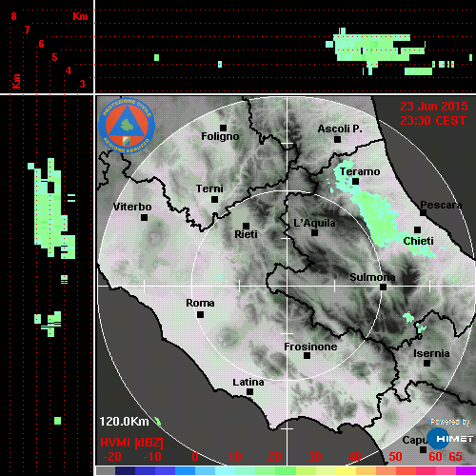Select the Latina city marker square
Image resolution: width=476 pixels, height=476 pixels.
coord(249,391)
